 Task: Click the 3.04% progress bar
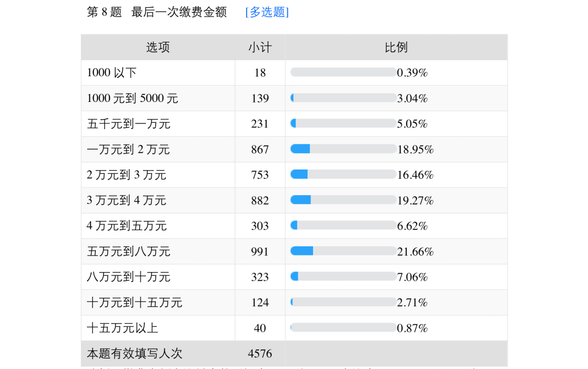click(343, 98)
